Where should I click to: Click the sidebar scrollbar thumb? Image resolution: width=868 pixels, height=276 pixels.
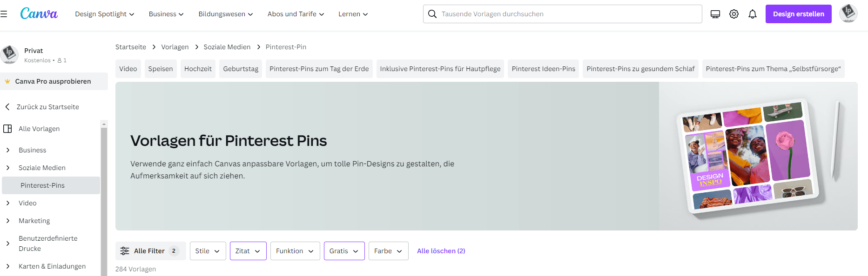(x=104, y=202)
